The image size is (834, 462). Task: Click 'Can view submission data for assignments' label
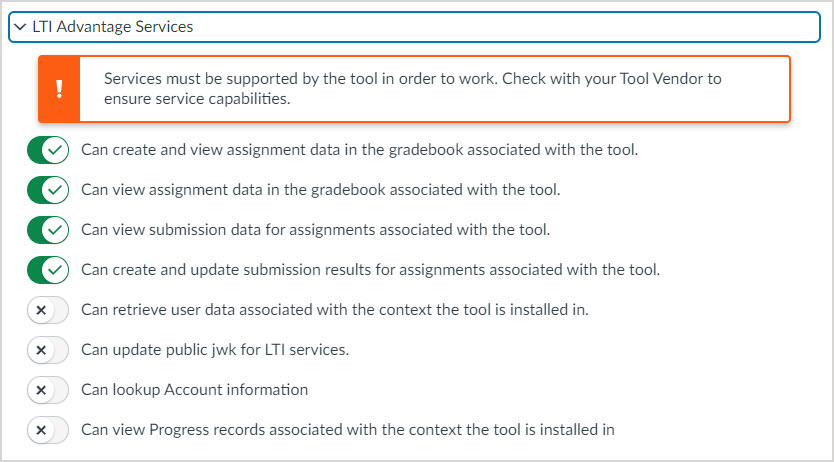[x=315, y=230]
